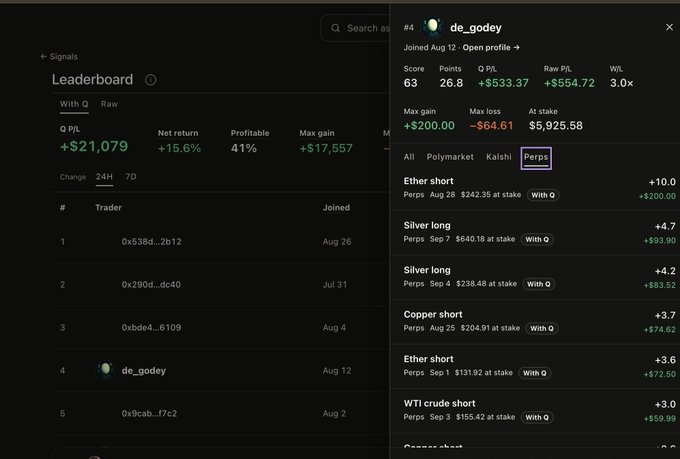Click With Q badge on $131.92 stake
680x459 pixels.
(535, 373)
